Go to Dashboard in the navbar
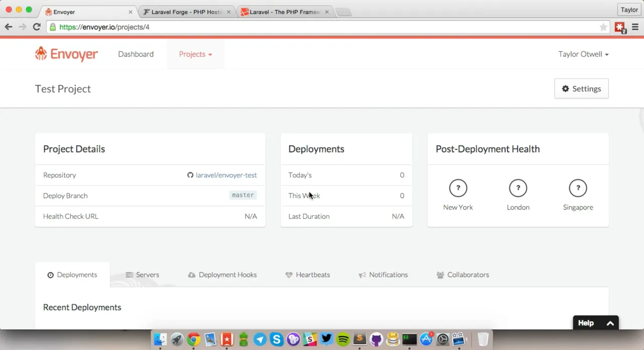The height and width of the screenshot is (350, 644). pos(136,54)
